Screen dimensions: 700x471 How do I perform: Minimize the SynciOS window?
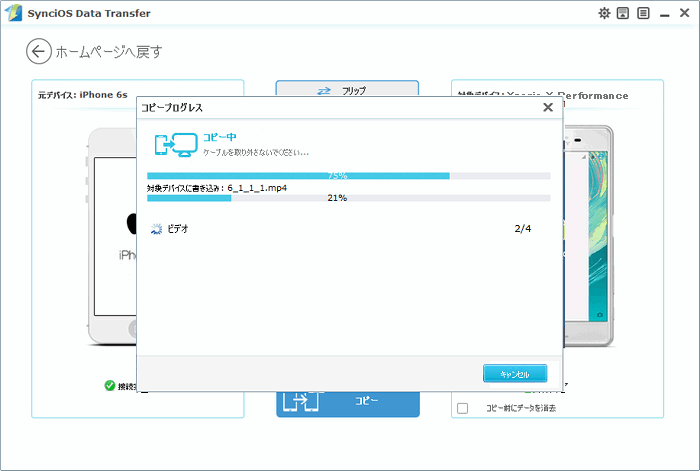[x=665, y=16]
